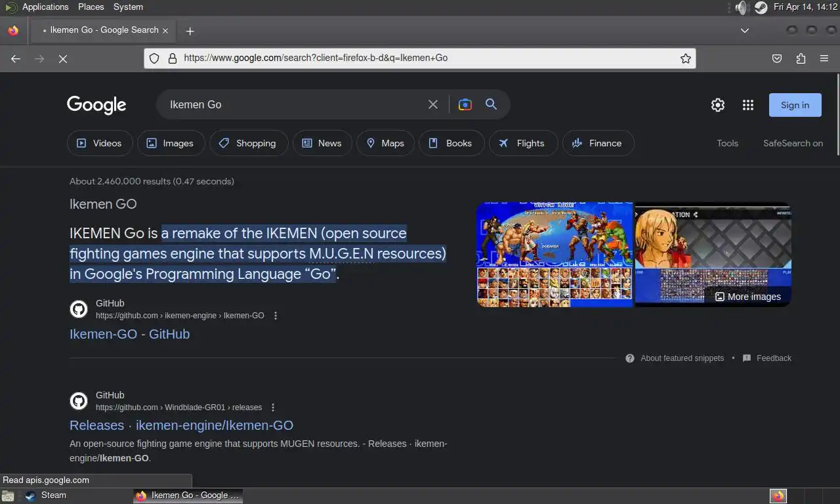Go back to the previous page

click(x=16, y=58)
